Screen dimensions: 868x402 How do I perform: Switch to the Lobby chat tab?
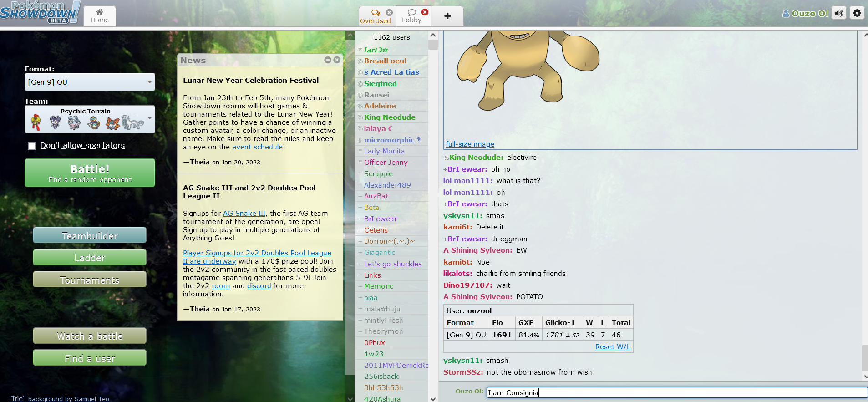(x=411, y=16)
